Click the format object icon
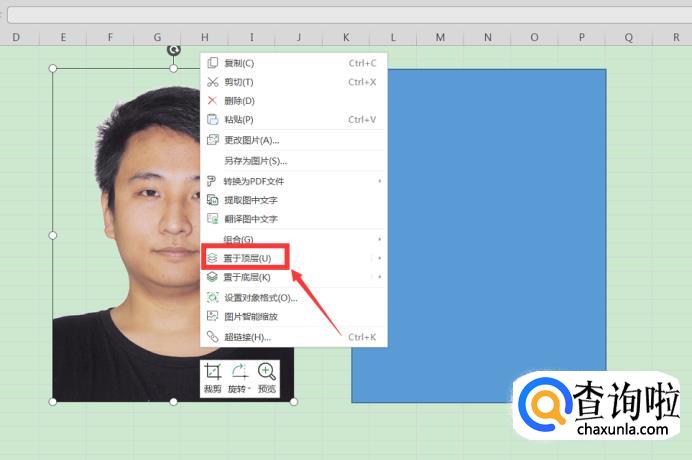Screen dimensions: 692x460 click(213, 298)
